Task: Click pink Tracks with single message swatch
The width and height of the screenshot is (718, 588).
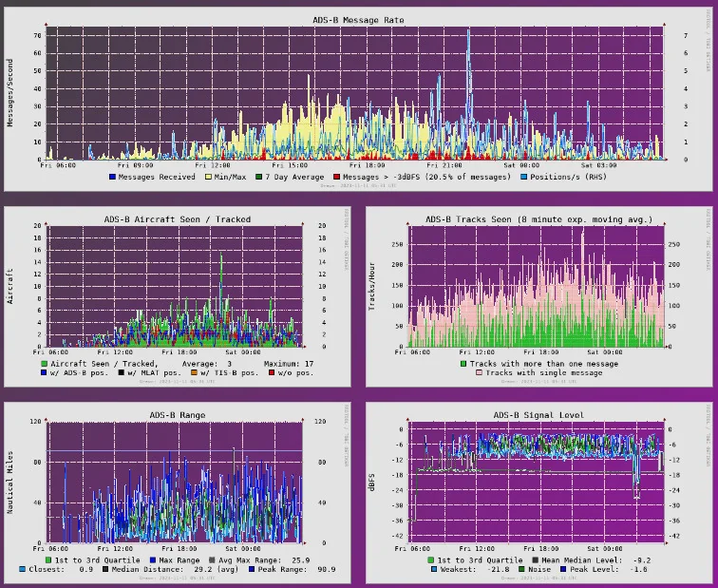Action: pyautogui.click(x=480, y=373)
